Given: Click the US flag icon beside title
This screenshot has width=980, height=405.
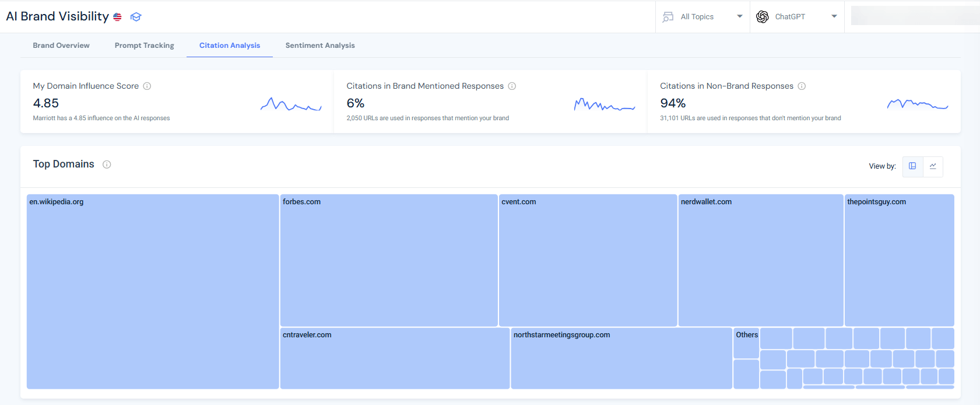Looking at the screenshot, I should pyautogui.click(x=117, y=17).
